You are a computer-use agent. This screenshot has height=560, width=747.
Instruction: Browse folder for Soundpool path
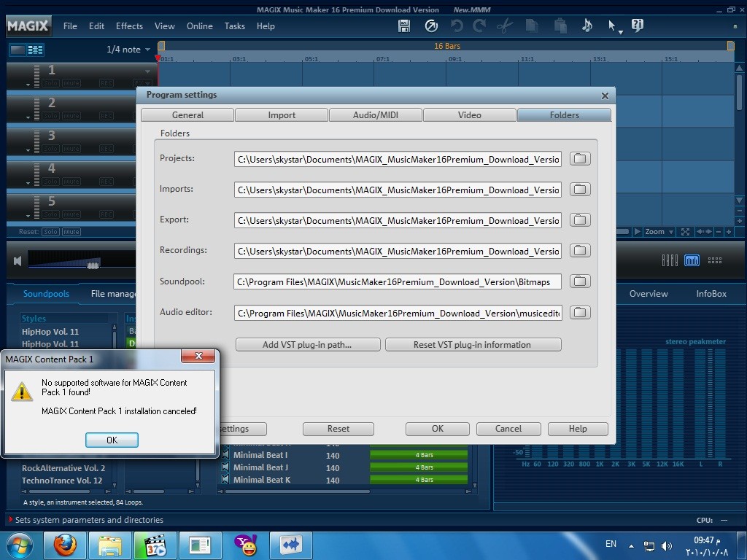580,281
